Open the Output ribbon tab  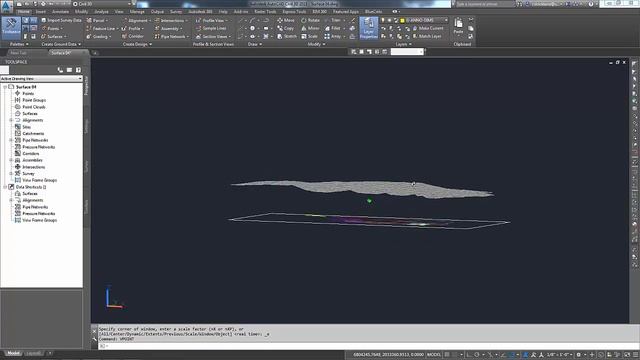click(x=157, y=11)
